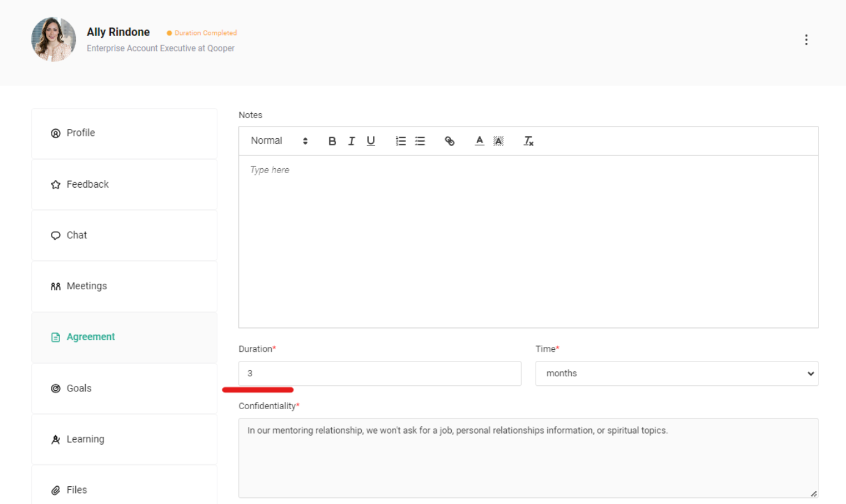Insert a hyperlink in Notes

point(450,141)
